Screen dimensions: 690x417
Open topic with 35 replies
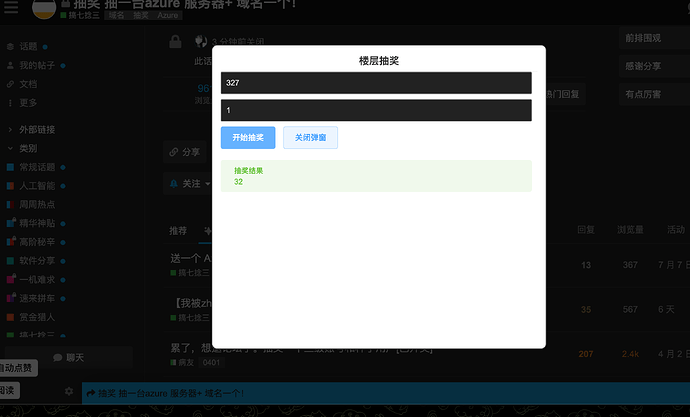pyautogui.click(x=193, y=303)
